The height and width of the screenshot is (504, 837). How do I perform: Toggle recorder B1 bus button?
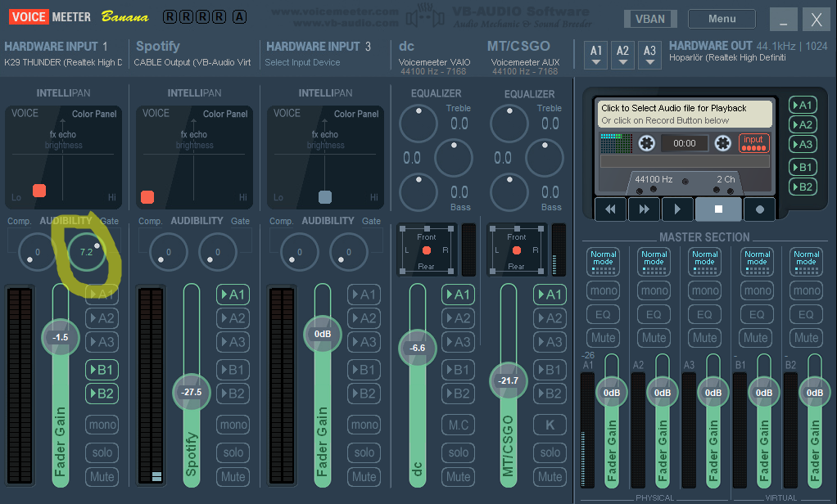803,167
